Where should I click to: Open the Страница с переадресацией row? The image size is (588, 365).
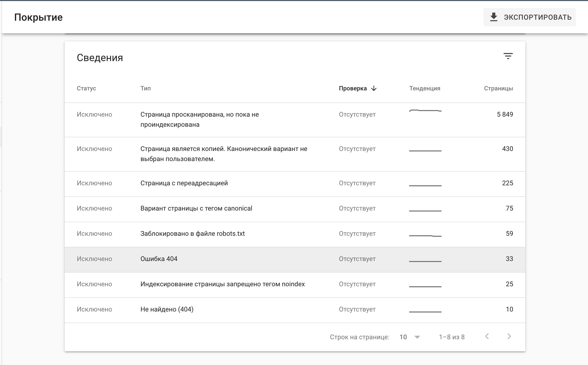tap(295, 184)
